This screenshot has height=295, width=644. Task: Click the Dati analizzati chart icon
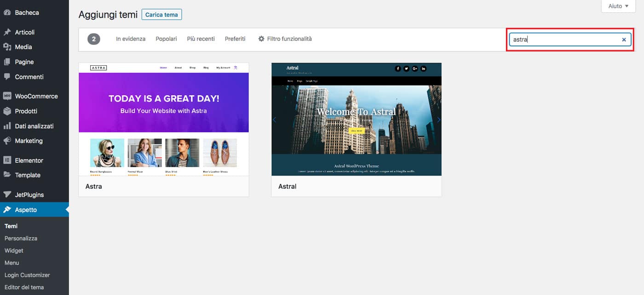7,126
